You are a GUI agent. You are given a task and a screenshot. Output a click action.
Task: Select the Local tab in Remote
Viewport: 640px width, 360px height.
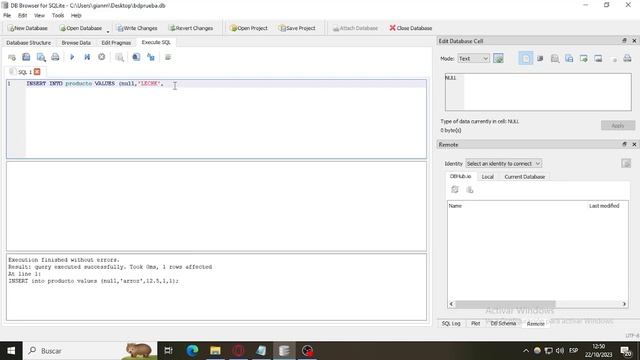click(x=487, y=177)
